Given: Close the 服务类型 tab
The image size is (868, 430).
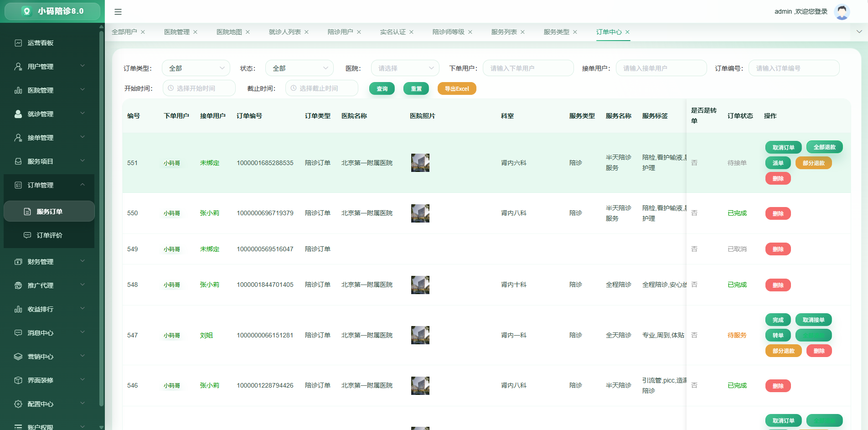Looking at the screenshot, I should 575,32.
